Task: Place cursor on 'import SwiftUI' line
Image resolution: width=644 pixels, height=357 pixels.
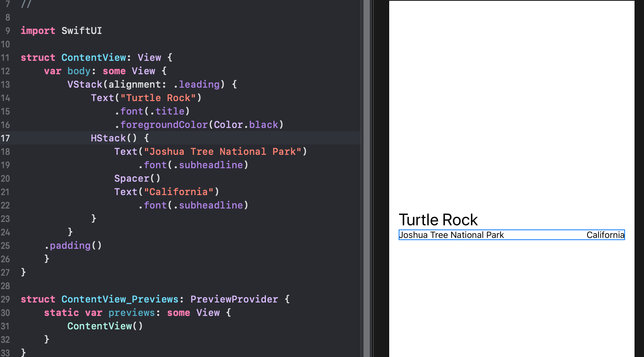Action: (61, 31)
